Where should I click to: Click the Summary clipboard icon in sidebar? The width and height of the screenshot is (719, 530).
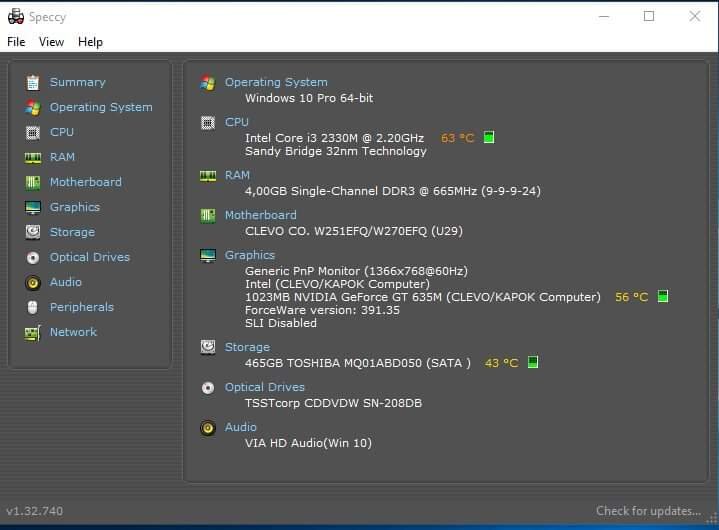[x=33, y=83]
